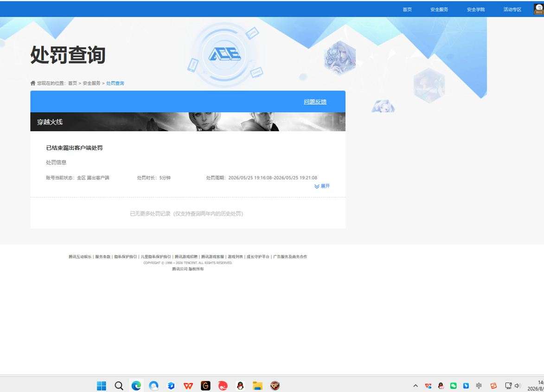This screenshot has width=544, height=392.
Task: Open the blue cube app in taskbar
Action: (x=171, y=386)
